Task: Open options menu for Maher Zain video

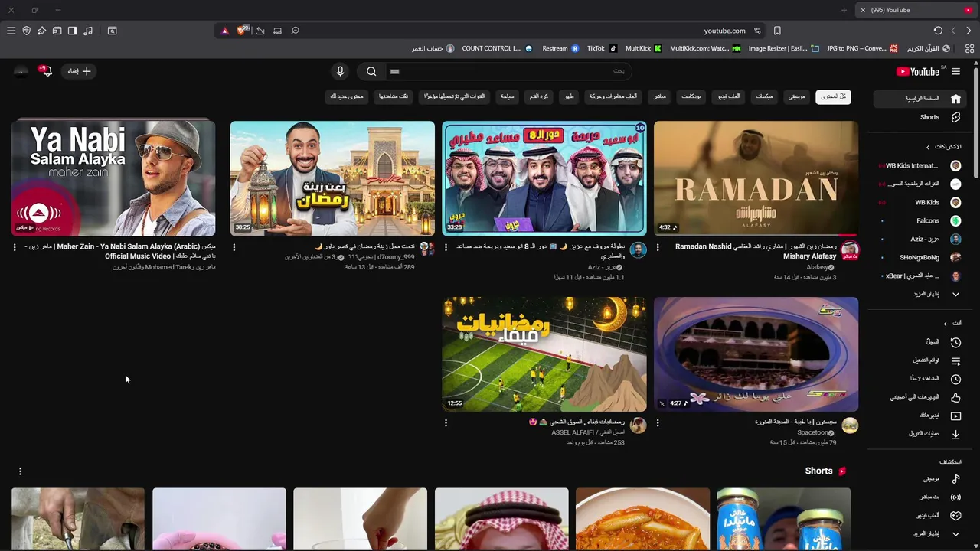Action: [15, 247]
